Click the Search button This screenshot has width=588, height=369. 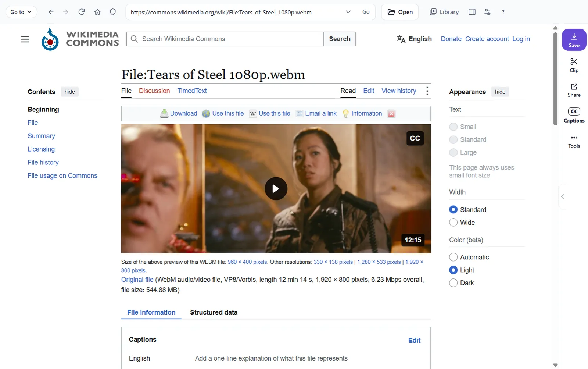point(340,39)
